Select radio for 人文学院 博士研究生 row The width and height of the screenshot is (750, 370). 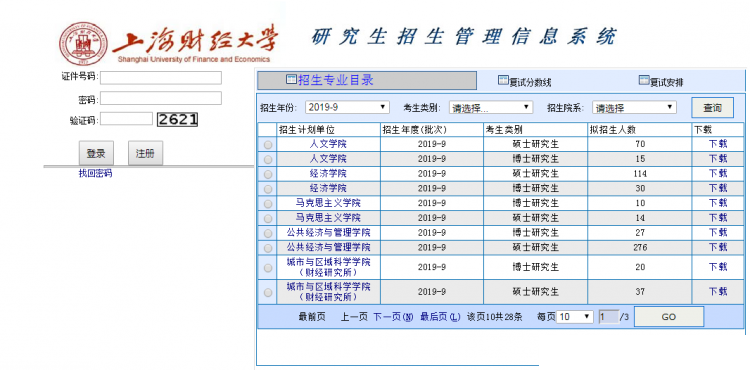pyautogui.click(x=268, y=159)
